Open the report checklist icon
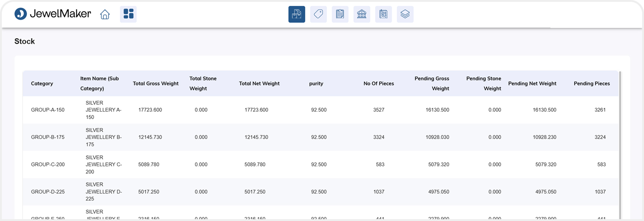Screen dimensions: 644x221 [384, 14]
